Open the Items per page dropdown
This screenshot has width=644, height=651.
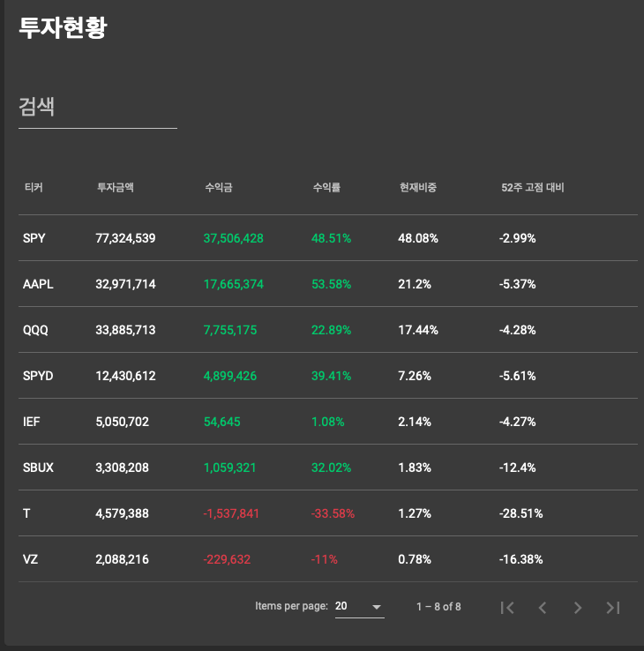pyautogui.click(x=360, y=607)
